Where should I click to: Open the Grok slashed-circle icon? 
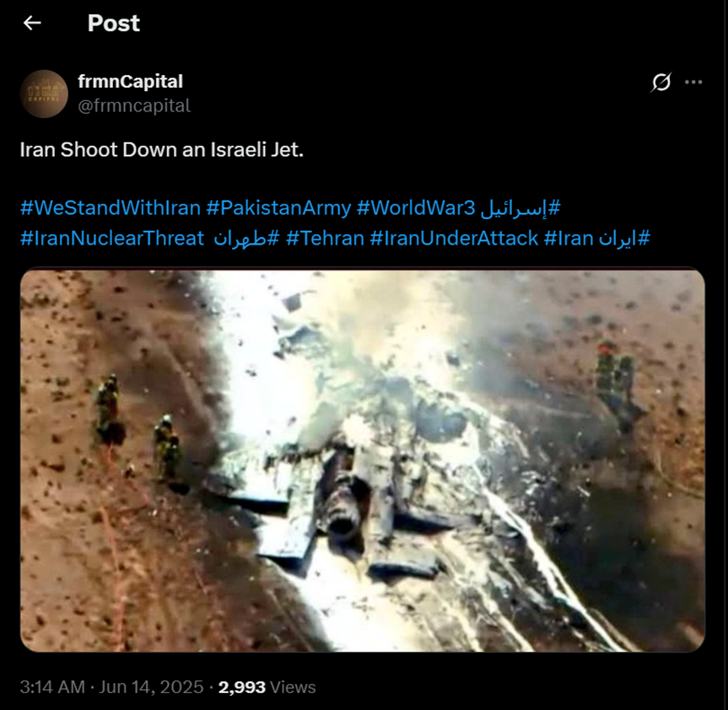tap(661, 82)
